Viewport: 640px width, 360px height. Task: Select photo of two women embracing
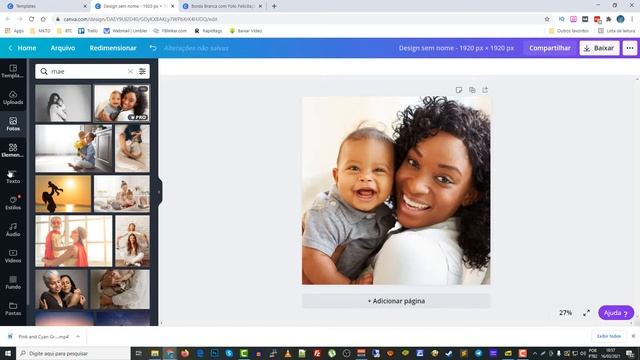click(x=61, y=289)
